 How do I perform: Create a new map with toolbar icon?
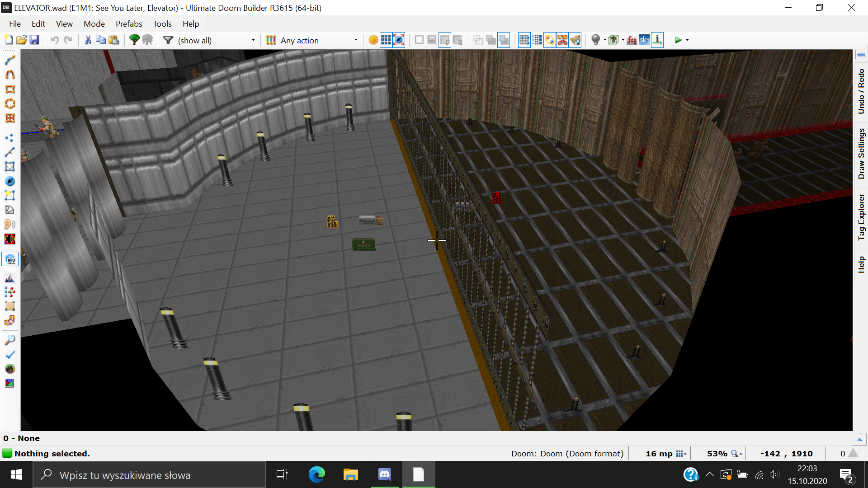(x=9, y=40)
